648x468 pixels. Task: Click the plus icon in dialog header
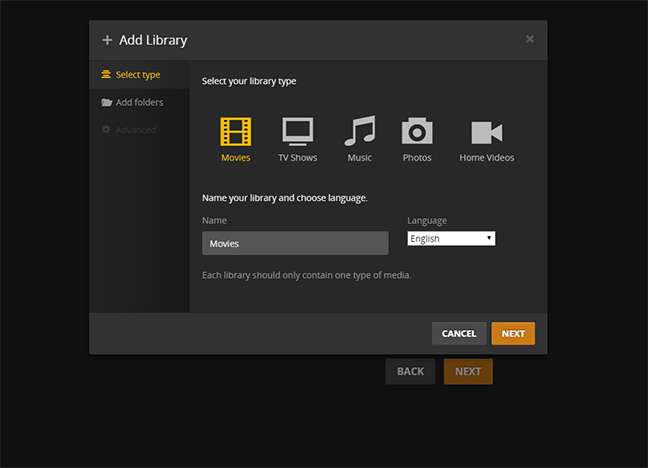click(107, 41)
